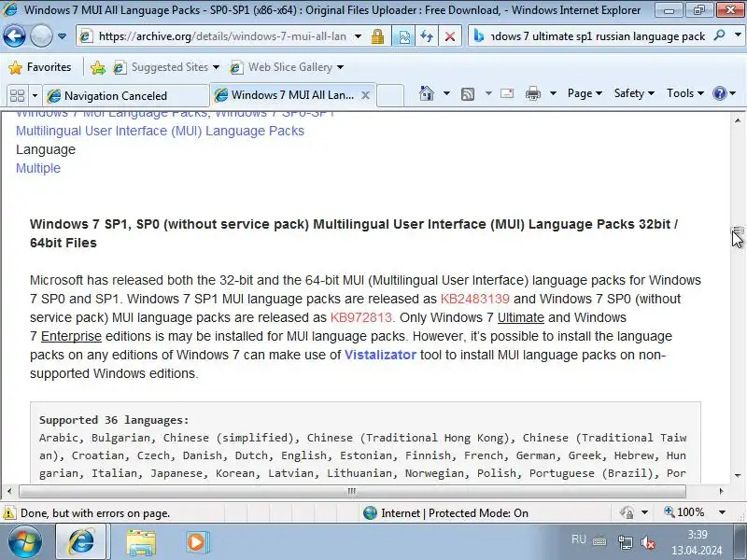Click the Bing search box
This screenshot has width=747, height=560.
pos(598,36)
